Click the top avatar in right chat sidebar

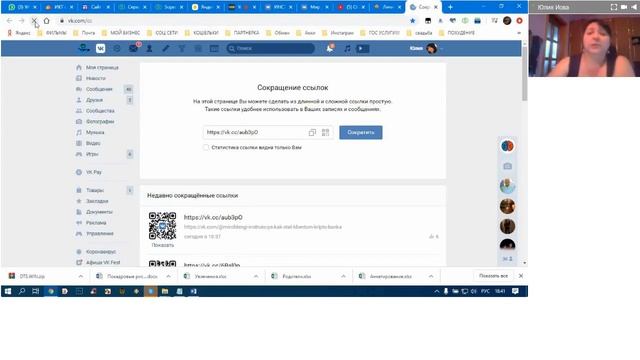(507, 146)
